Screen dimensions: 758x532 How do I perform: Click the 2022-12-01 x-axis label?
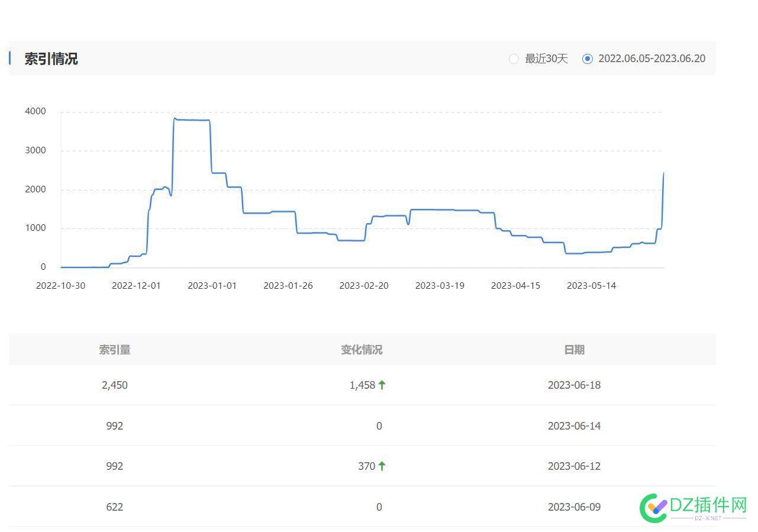(x=136, y=286)
